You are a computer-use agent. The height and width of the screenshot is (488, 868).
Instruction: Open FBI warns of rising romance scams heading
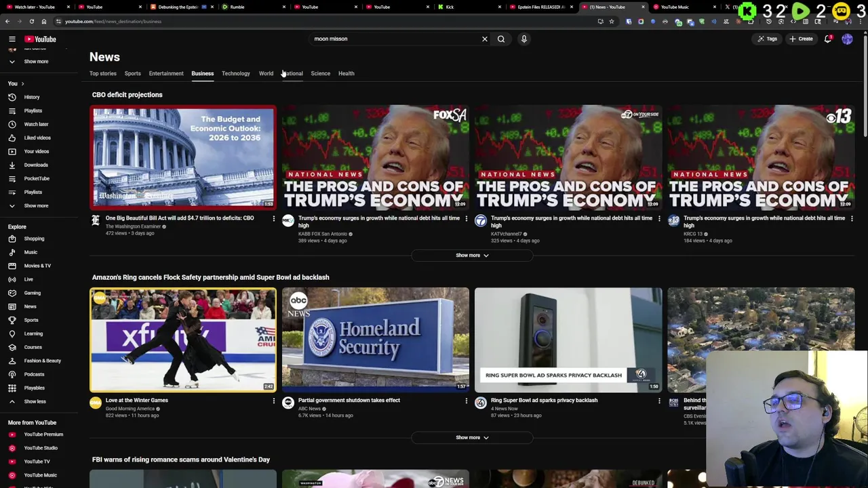181,460
